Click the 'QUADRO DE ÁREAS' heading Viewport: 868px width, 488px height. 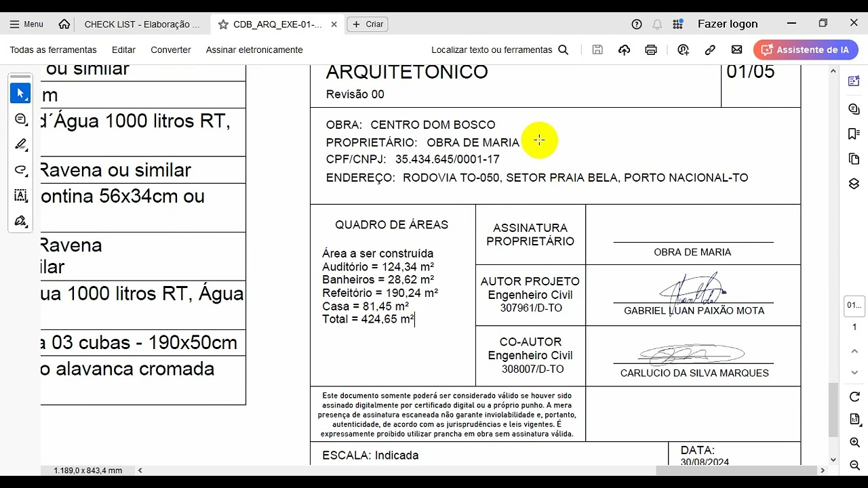tap(391, 224)
